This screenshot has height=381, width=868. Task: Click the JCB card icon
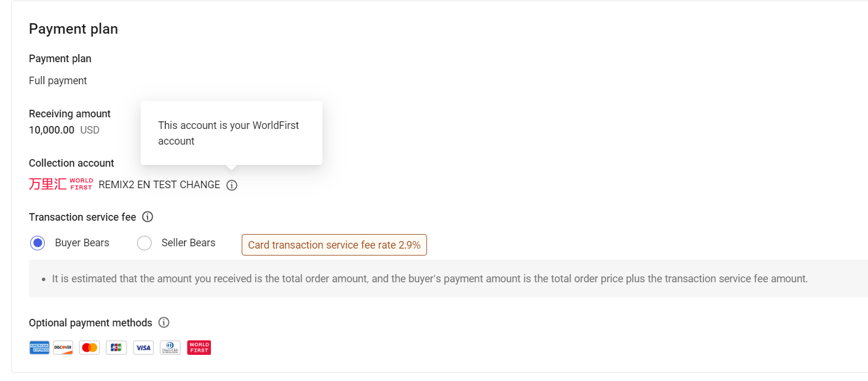coord(116,347)
